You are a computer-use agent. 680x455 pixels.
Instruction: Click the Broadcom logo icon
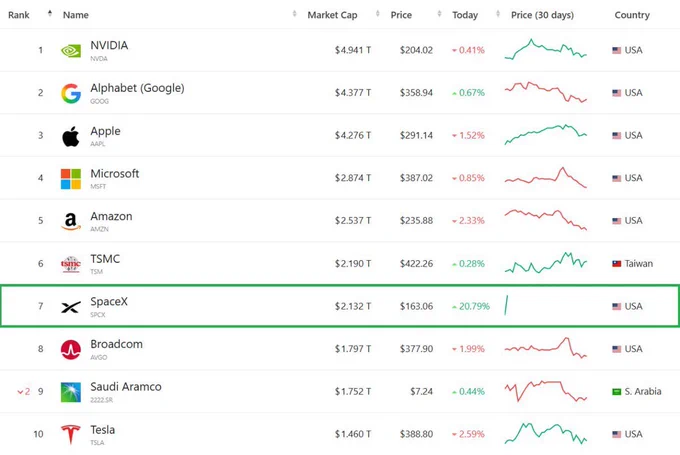[x=71, y=350]
